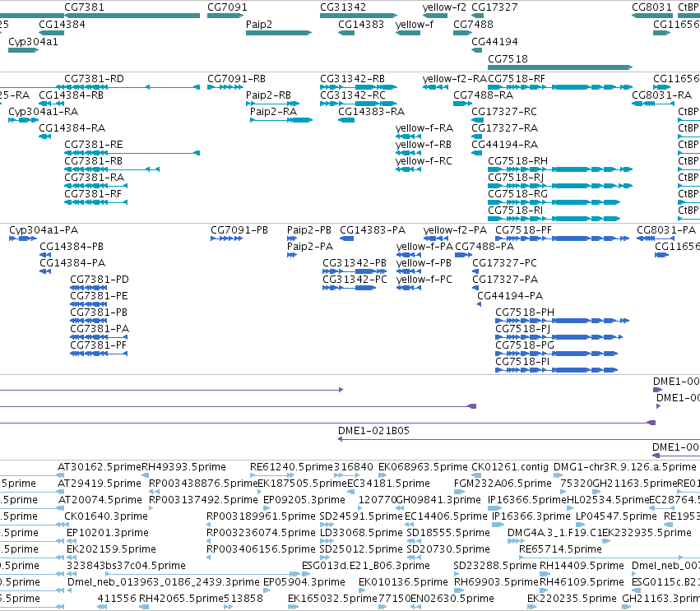This screenshot has width=700, height=611.
Task: Select the CG31342 gene label
Action: [343, 7]
